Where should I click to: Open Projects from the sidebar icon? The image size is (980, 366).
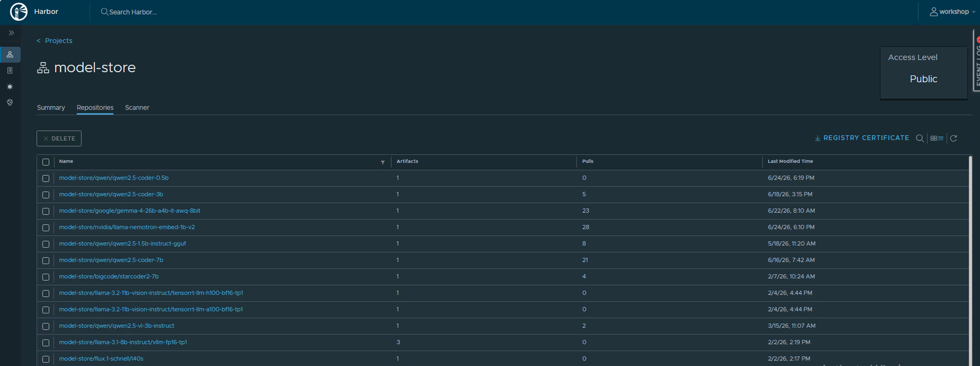coord(10,55)
